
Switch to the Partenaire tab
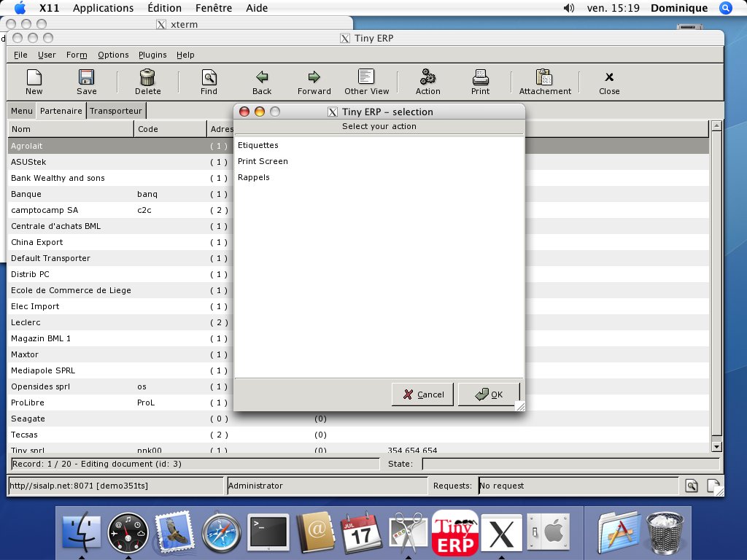click(x=61, y=111)
